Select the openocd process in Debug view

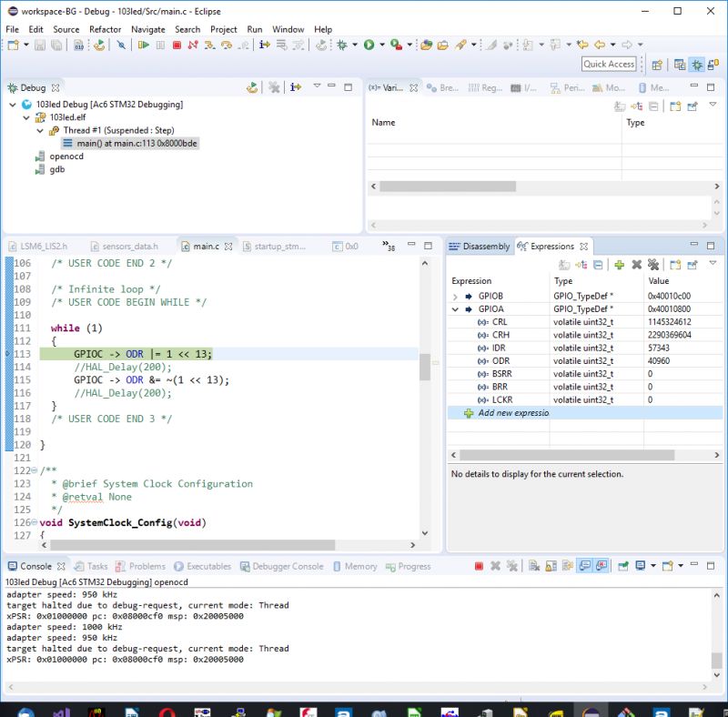coord(66,157)
